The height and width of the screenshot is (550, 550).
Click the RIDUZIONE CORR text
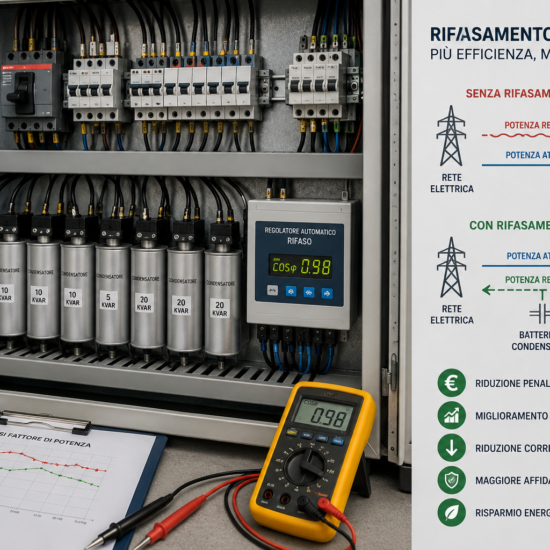[x=512, y=448]
